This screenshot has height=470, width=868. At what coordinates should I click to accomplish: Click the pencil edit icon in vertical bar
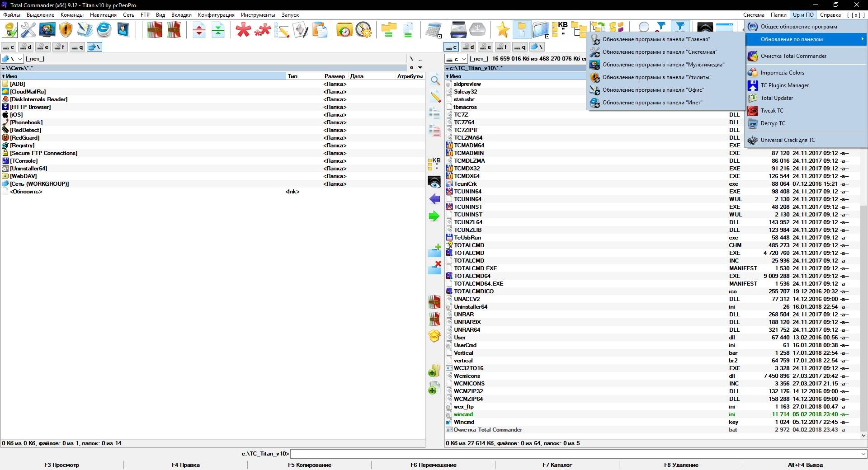point(435,97)
